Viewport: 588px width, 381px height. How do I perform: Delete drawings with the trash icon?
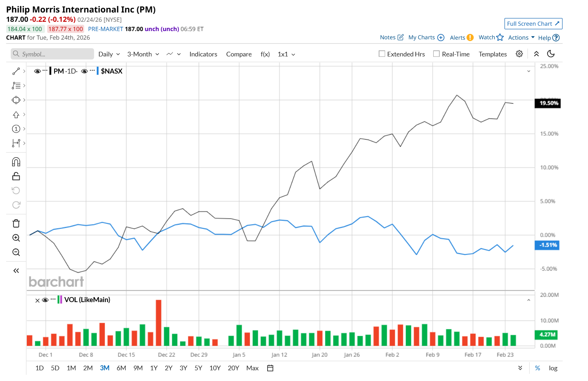[16, 224]
